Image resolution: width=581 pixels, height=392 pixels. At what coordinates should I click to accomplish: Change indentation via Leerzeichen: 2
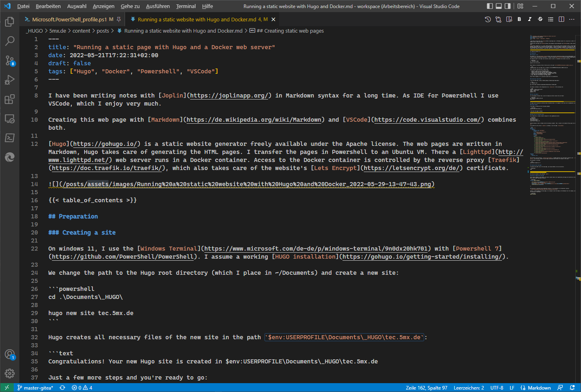point(469,388)
